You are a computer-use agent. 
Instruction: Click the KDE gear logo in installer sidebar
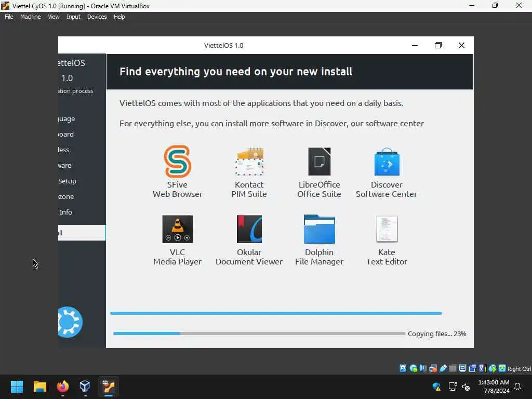(70, 322)
